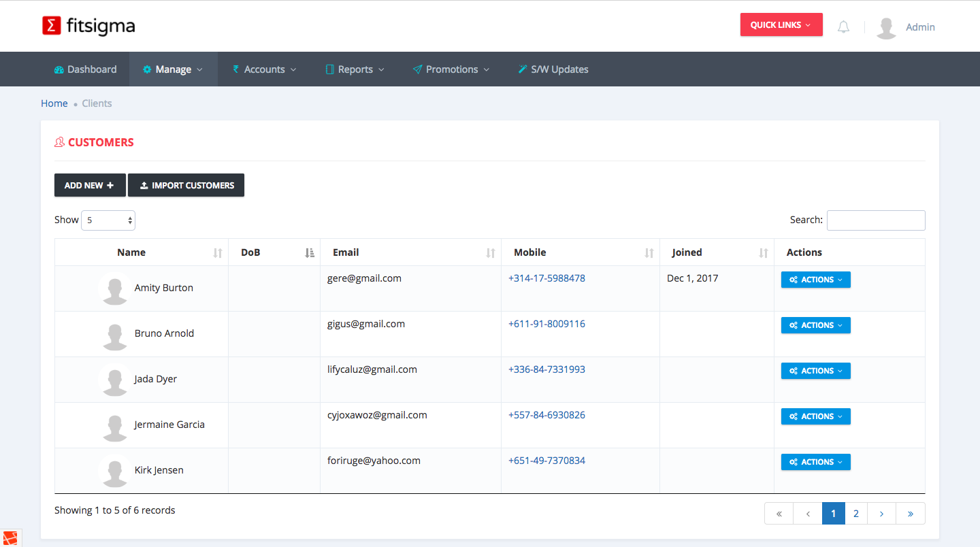Sort table by Name column arrows
The height and width of the screenshot is (547, 980).
(x=218, y=253)
